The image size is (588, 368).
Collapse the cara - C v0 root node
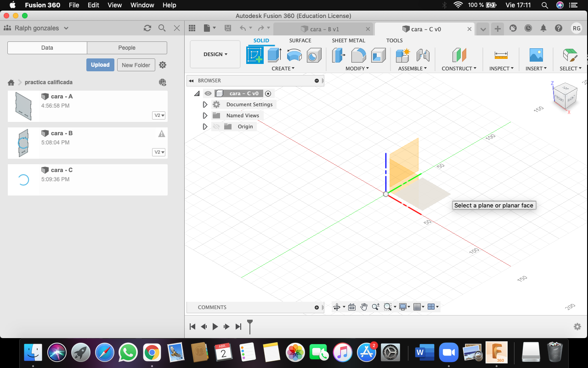pos(197,93)
